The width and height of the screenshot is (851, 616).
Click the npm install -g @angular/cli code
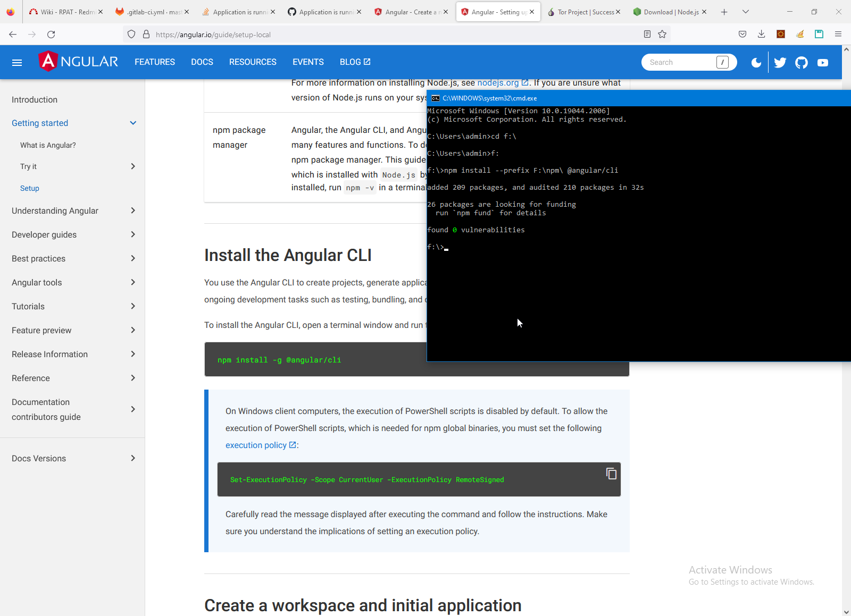[279, 360]
